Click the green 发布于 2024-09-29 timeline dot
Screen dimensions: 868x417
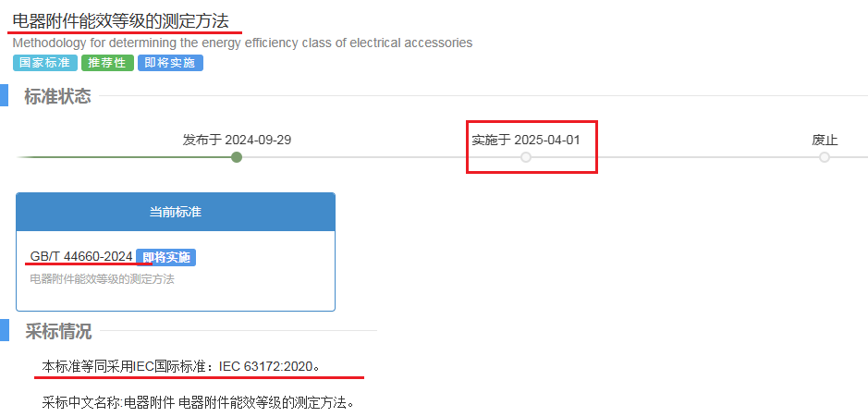tap(237, 157)
